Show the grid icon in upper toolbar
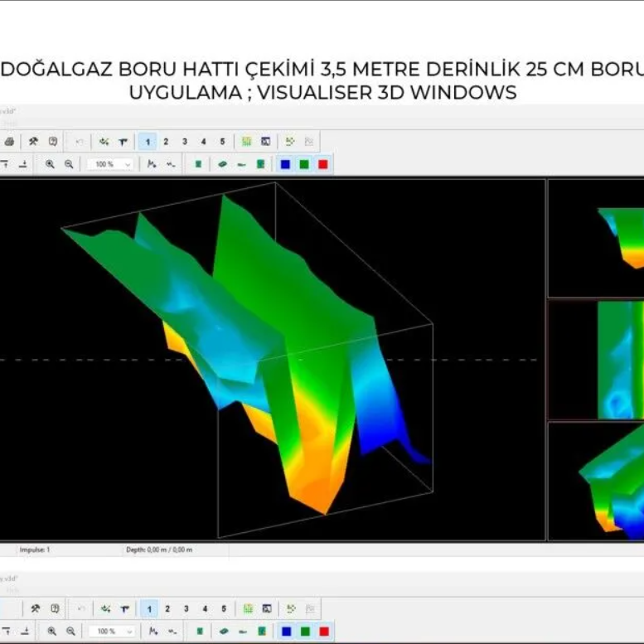644x644 pixels. (246, 142)
